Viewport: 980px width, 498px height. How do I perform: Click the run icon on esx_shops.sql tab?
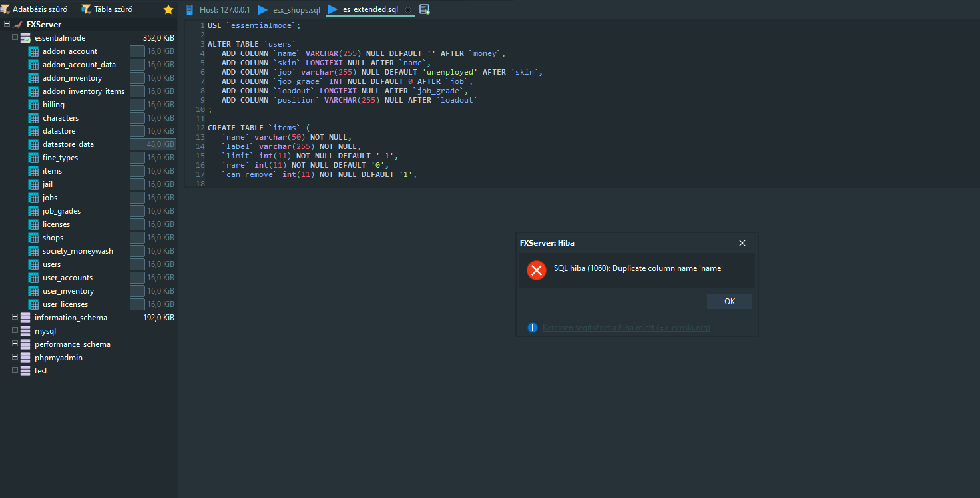262,9
